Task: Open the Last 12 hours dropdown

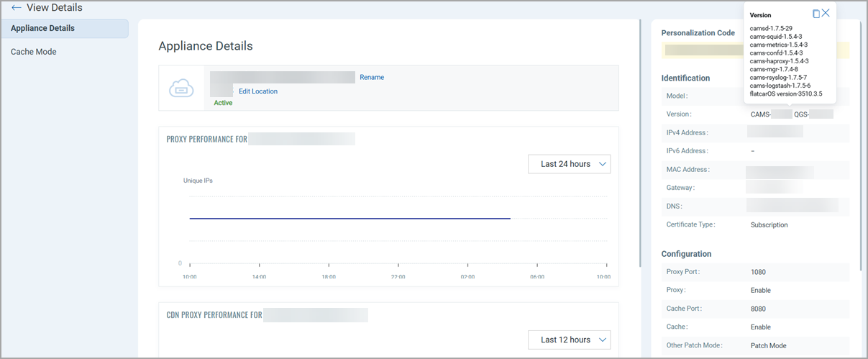Action: tap(569, 340)
